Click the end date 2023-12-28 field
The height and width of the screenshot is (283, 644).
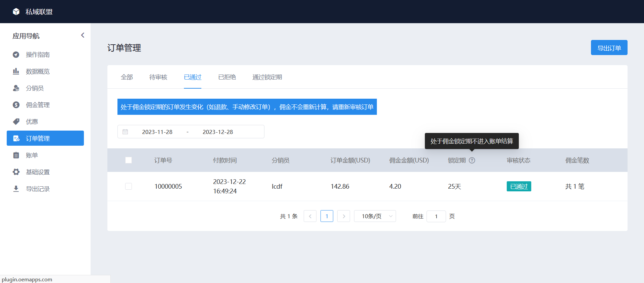[218, 132]
